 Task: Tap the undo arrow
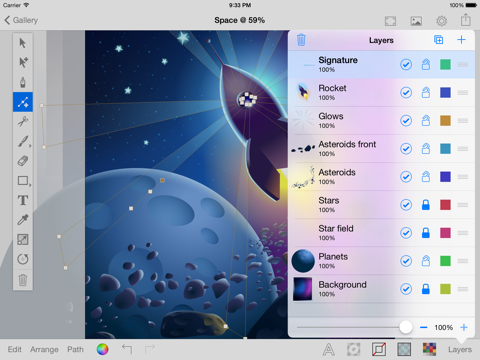point(127,349)
